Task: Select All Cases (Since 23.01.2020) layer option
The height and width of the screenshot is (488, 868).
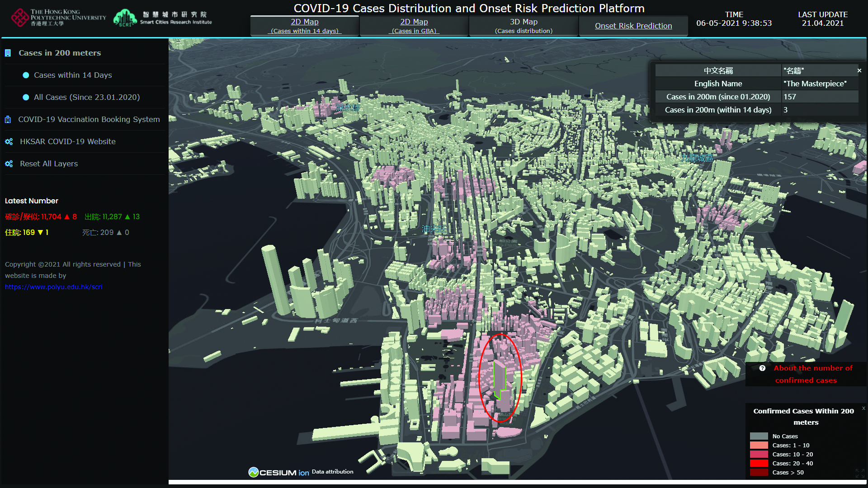Action: pyautogui.click(x=86, y=97)
